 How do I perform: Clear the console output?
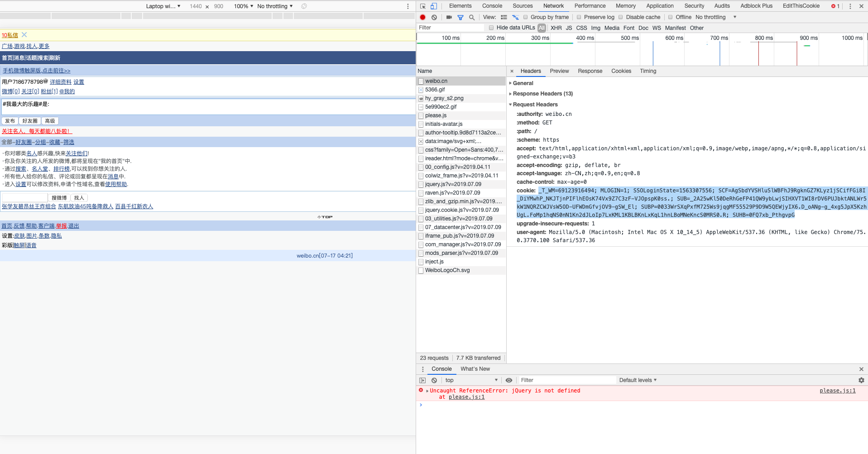[434, 380]
